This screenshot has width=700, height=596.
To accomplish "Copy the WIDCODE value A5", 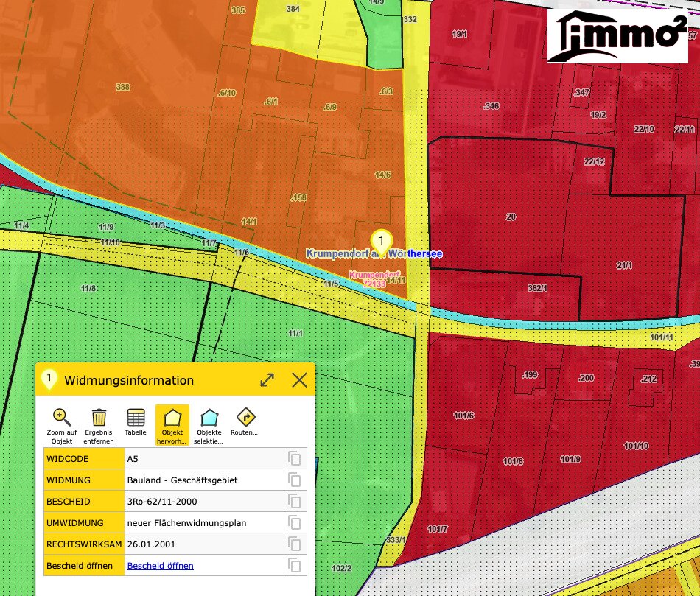I will 295,458.
